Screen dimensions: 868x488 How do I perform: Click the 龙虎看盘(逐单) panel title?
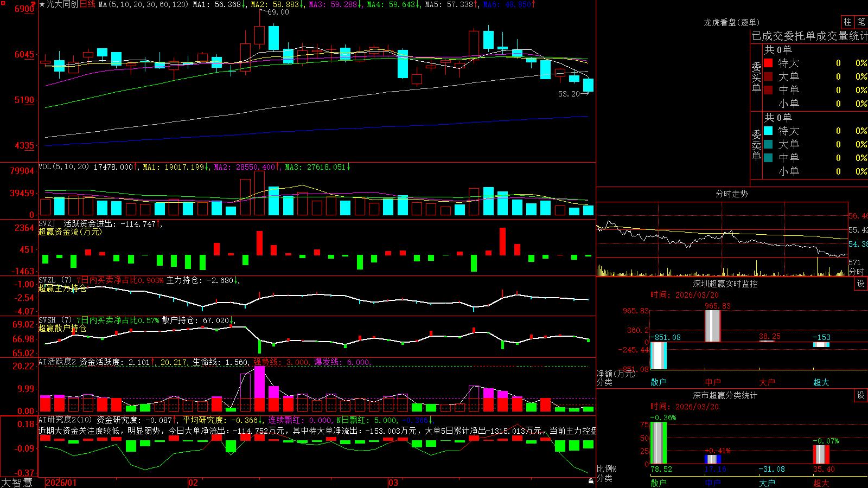[731, 22]
